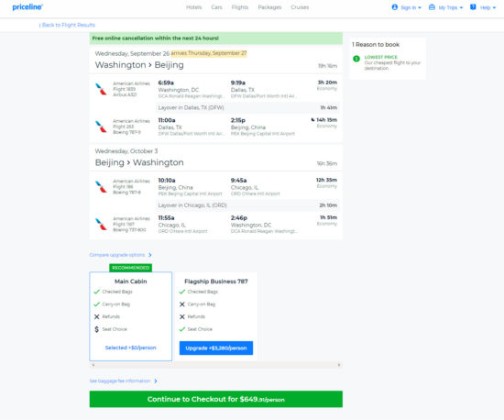Screen dimensions: 504x420
Task: Click the Washington > Beijing heading
Action: coord(139,64)
